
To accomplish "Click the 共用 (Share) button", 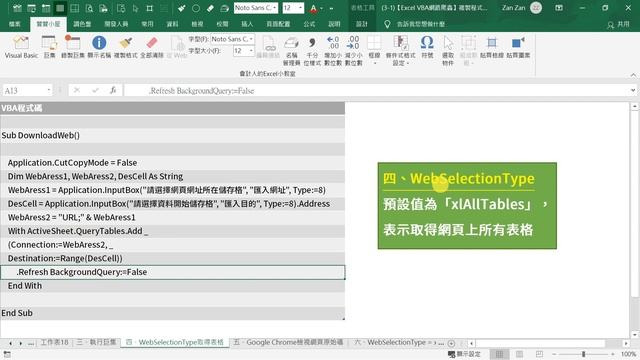I will tap(618, 24).
